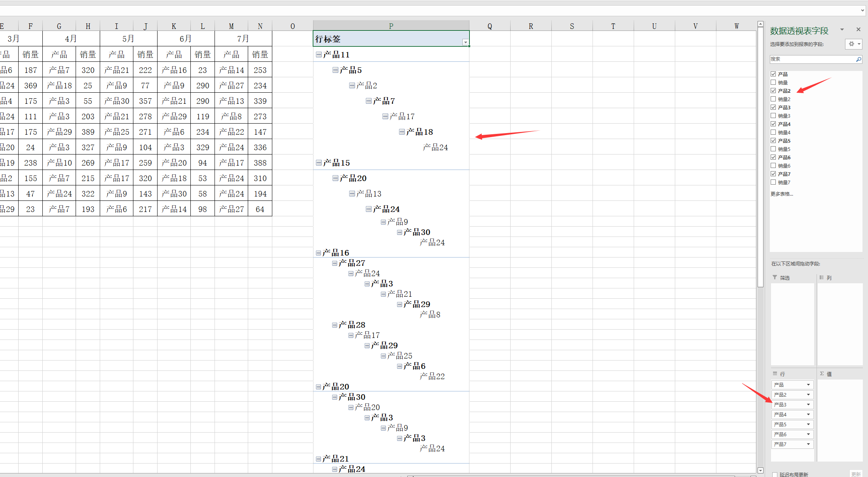Open the 产品3 row field dropdown

tap(808, 404)
